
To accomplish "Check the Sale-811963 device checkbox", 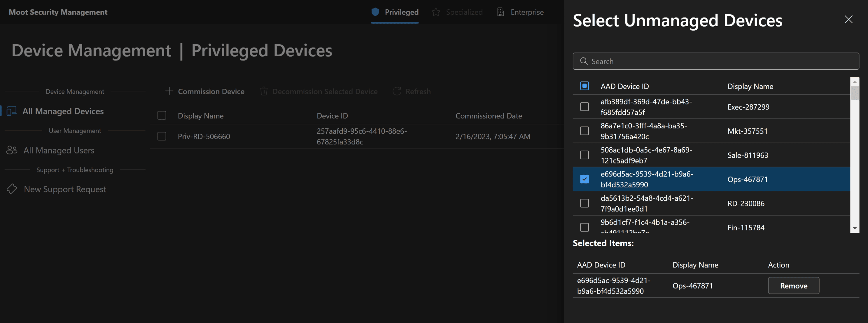I will click(584, 155).
